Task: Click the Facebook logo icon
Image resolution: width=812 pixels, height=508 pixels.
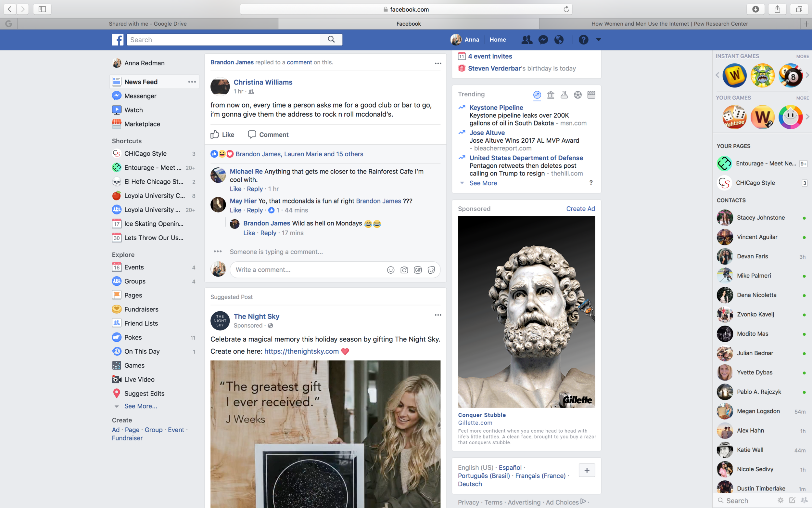Action: pos(118,40)
